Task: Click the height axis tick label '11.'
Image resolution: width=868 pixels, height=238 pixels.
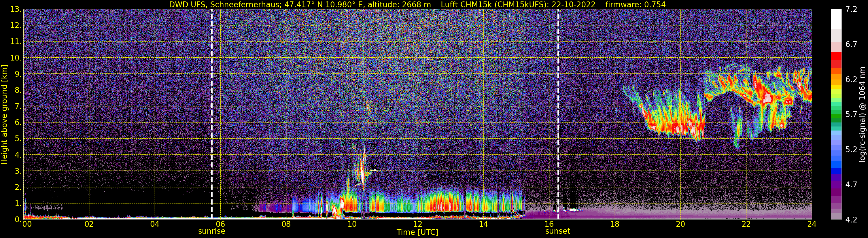Action: [x=16, y=41]
